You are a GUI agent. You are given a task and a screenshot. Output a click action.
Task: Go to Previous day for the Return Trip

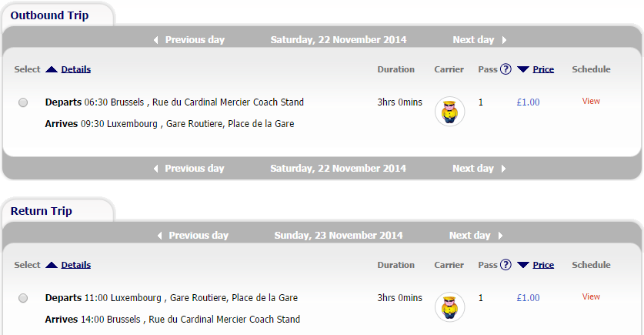(x=193, y=236)
